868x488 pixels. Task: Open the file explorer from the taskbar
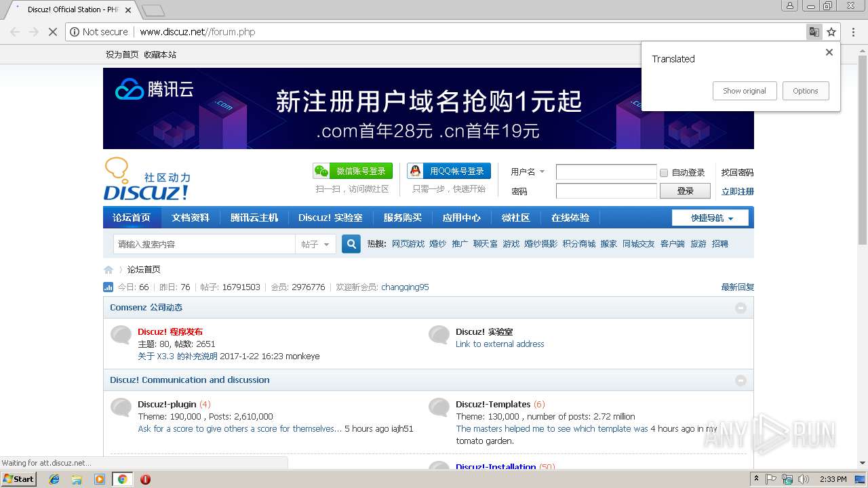tap(77, 479)
